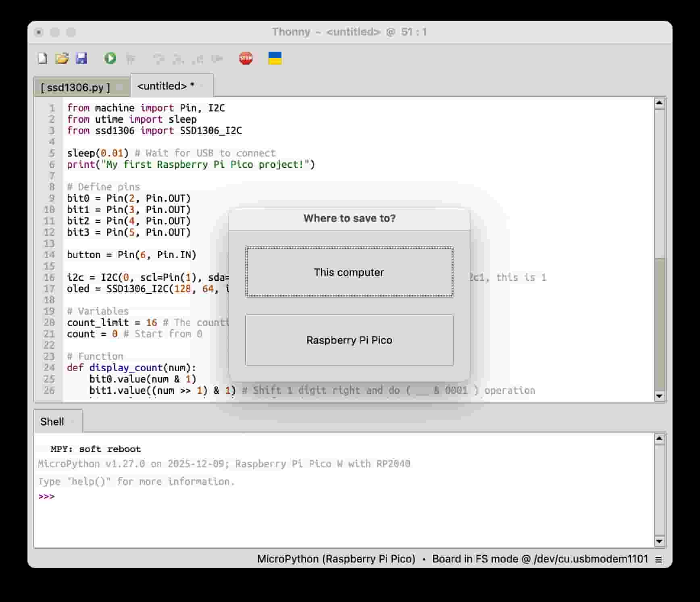This screenshot has width=700, height=602.
Task: Click the "# Define pins" comment
Action: click(x=103, y=187)
